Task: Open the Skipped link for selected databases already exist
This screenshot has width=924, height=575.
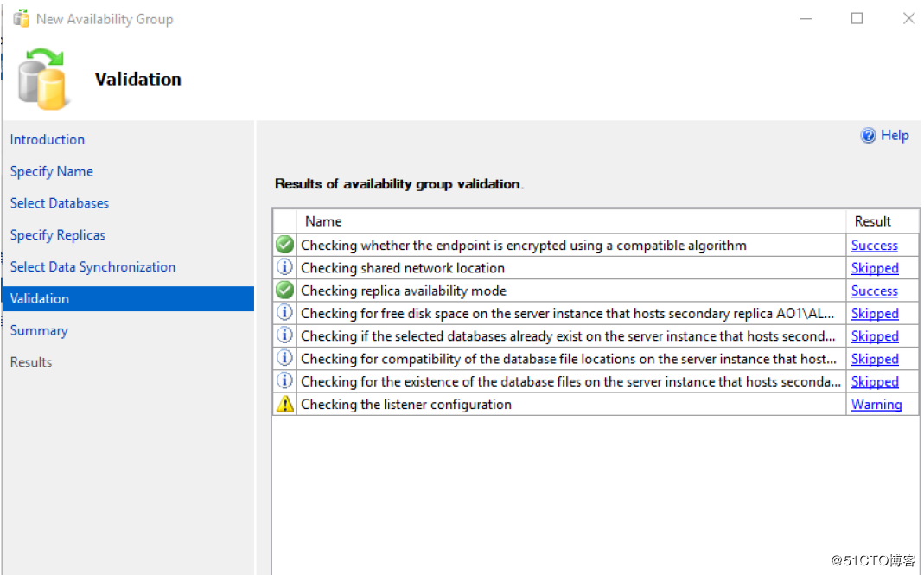Action: tap(875, 336)
